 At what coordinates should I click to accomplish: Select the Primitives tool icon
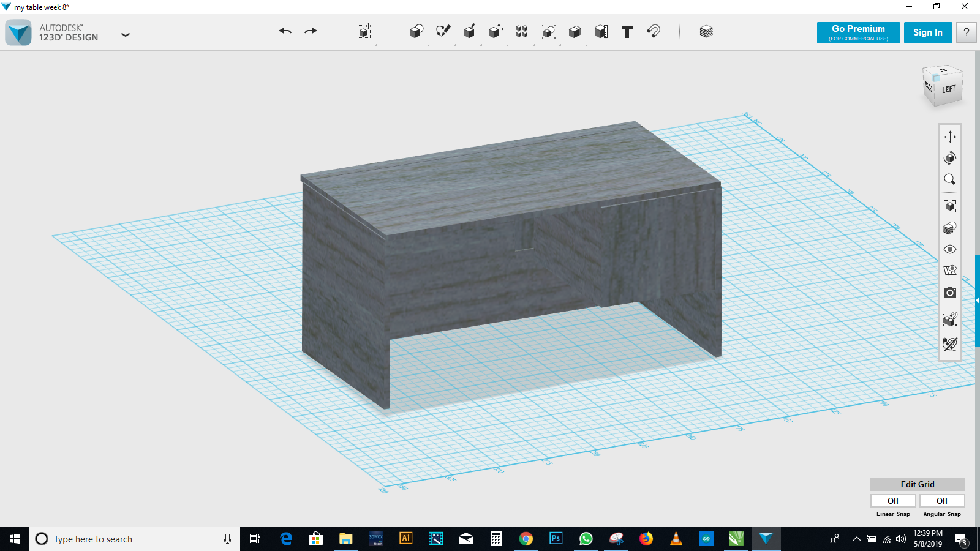[416, 31]
